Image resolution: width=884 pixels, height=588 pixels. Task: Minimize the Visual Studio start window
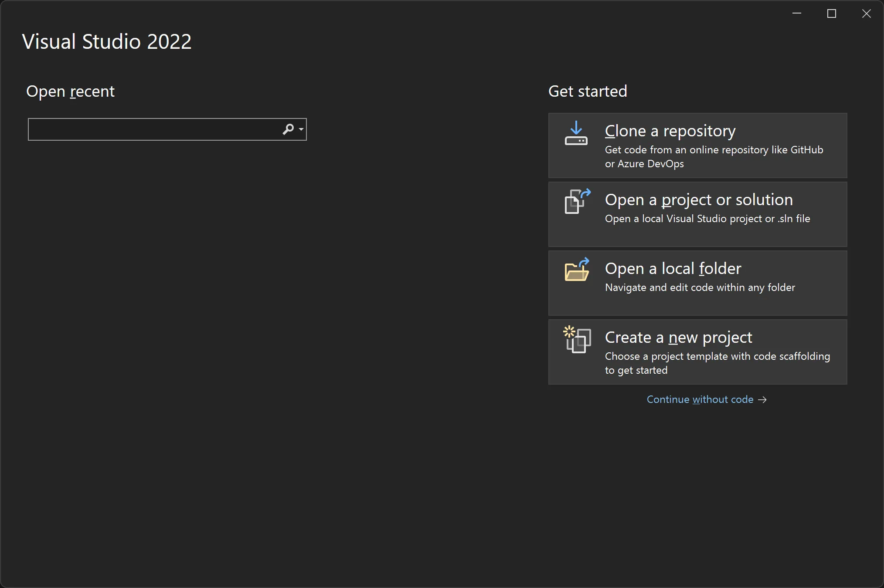797,14
